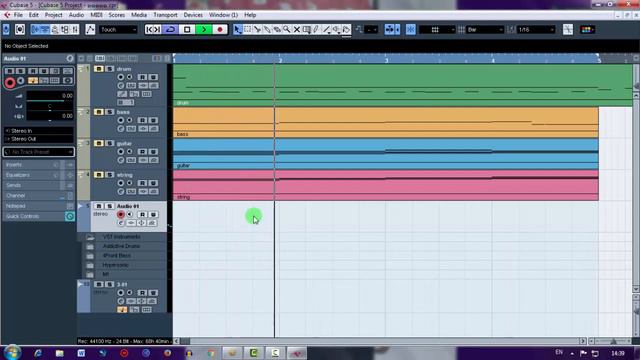Open the No Track Preset selector
This screenshot has width=640, height=360.
(x=38, y=152)
